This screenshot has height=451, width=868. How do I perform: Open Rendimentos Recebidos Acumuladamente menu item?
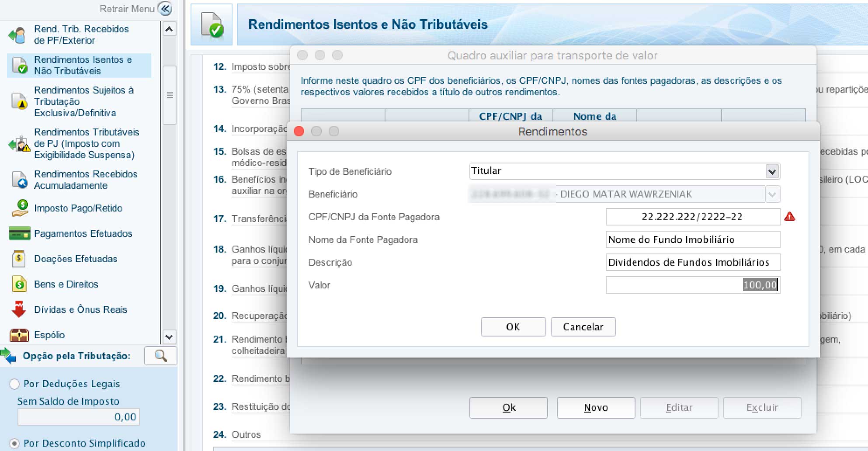coord(86,180)
